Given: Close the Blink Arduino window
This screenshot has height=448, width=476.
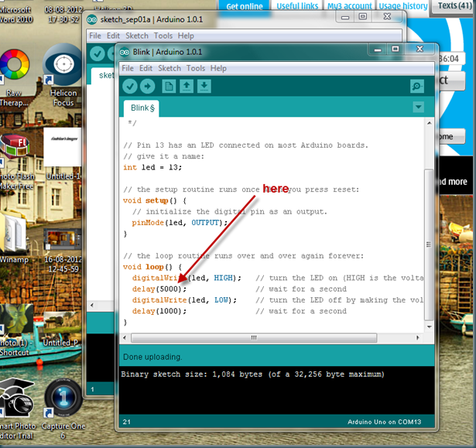Looking at the screenshot, I should click(x=419, y=50).
